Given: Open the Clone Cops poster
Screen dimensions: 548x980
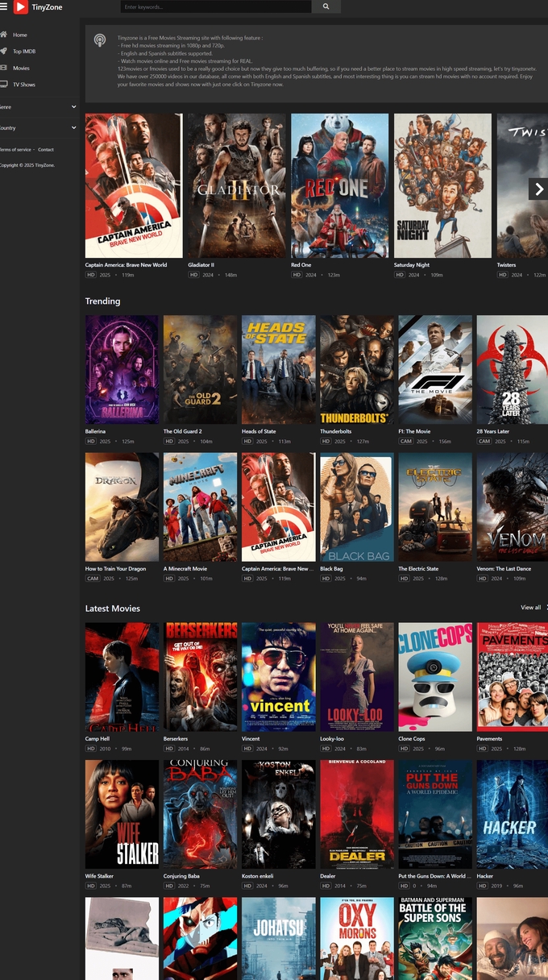Looking at the screenshot, I should coord(434,677).
